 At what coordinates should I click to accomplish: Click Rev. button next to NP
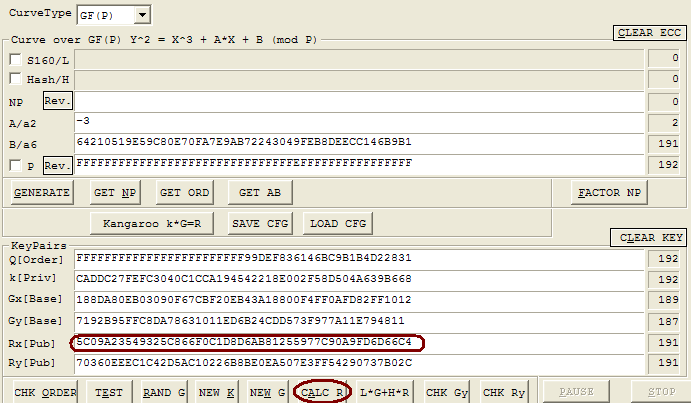point(58,101)
